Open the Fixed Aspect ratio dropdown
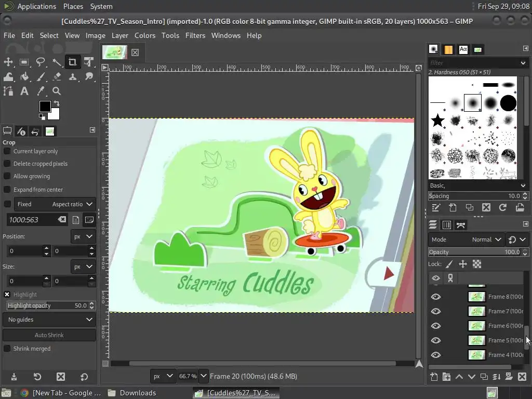Viewport: 532px width, 399px height. pyautogui.click(x=55, y=204)
